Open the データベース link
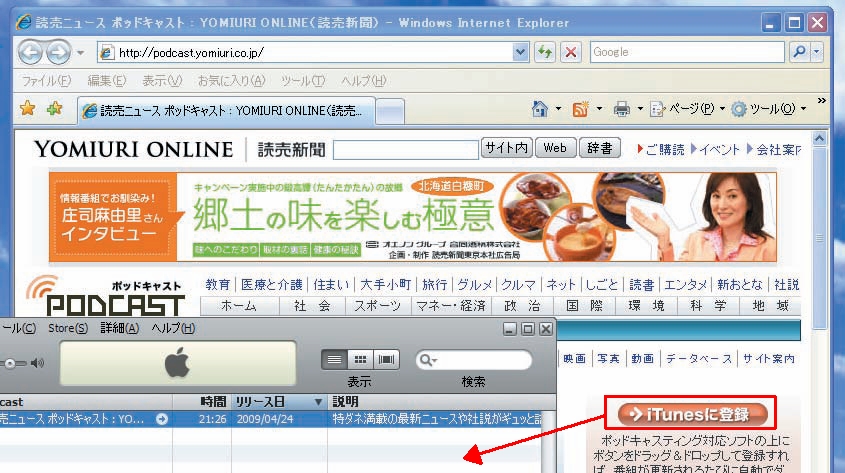The image size is (845, 473). point(698,358)
